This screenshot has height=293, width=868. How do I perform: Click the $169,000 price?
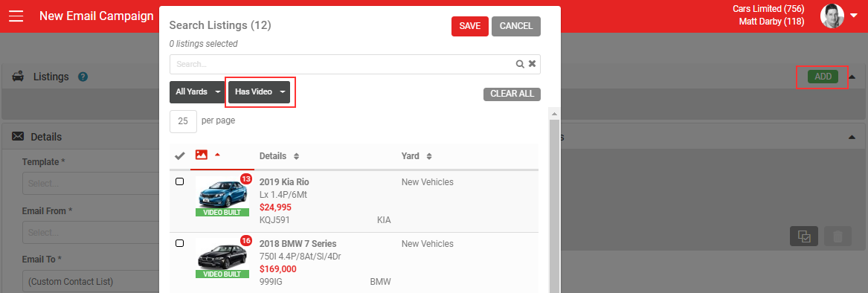coord(278,268)
